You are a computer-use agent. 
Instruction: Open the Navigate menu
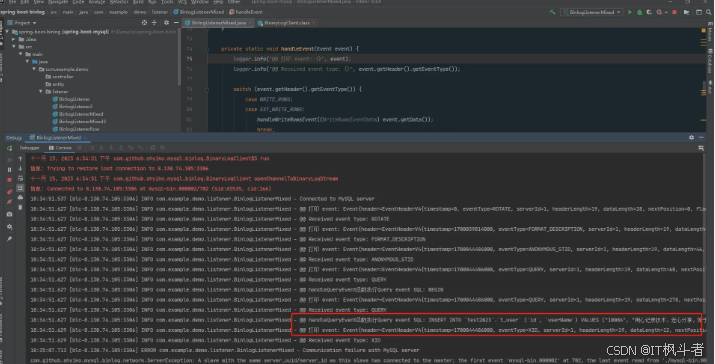tap(58, 2)
